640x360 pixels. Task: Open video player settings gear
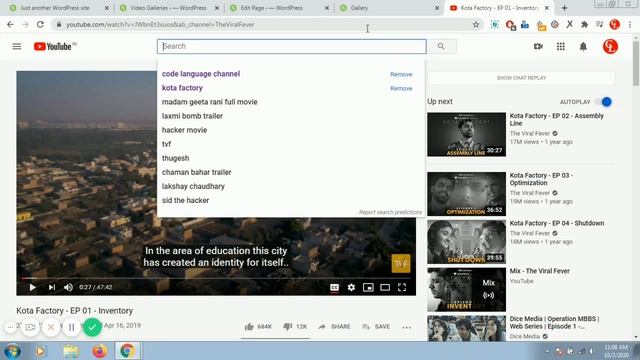click(351, 287)
